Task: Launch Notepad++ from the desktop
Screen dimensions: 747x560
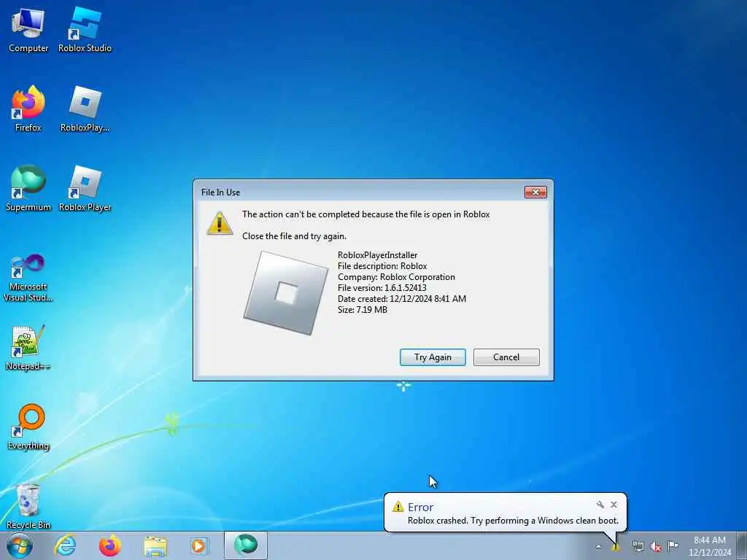Action: point(28,349)
